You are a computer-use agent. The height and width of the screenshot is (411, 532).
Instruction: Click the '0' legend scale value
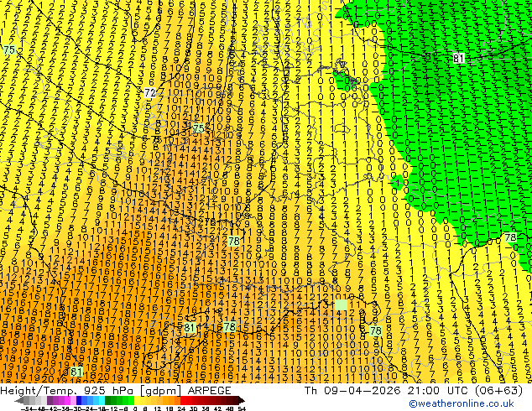[135, 408]
